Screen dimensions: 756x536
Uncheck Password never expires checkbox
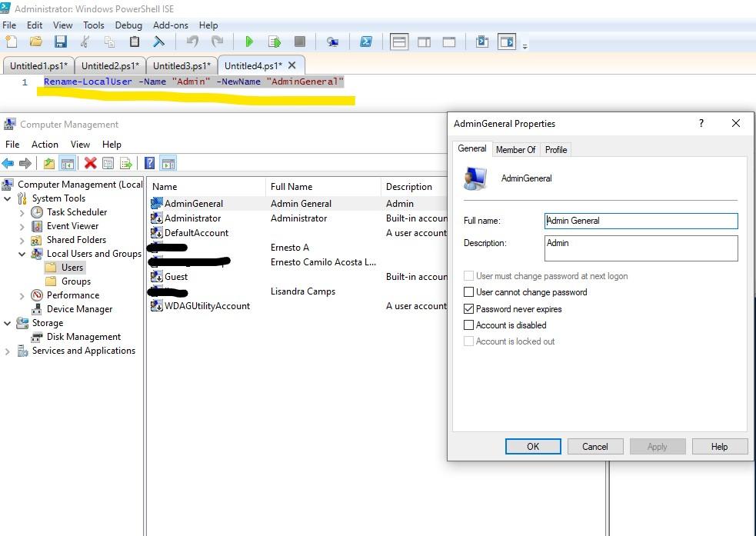pyautogui.click(x=468, y=309)
